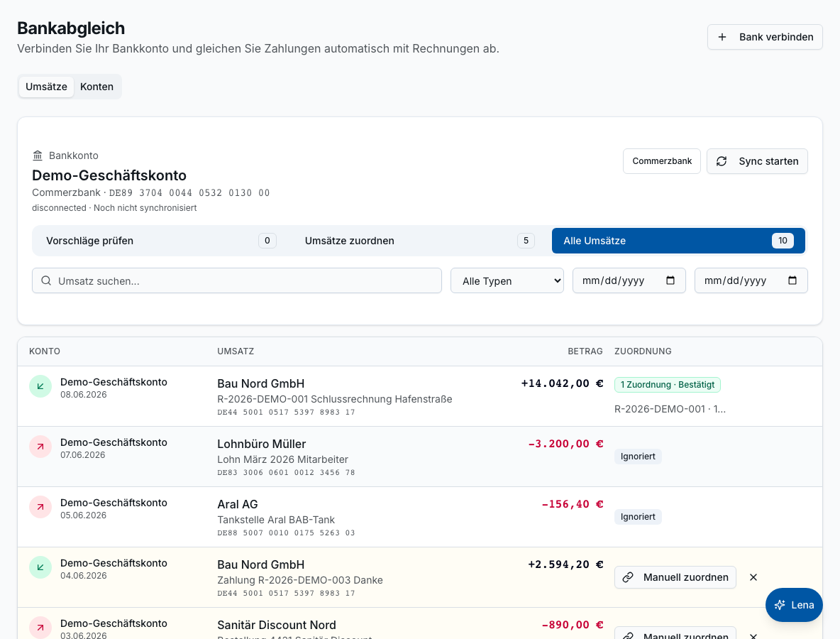This screenshot has height=639, width=840.
Task: Click 'Tankstelle Aral BAB-Tank' description
Action: point(276,520)
